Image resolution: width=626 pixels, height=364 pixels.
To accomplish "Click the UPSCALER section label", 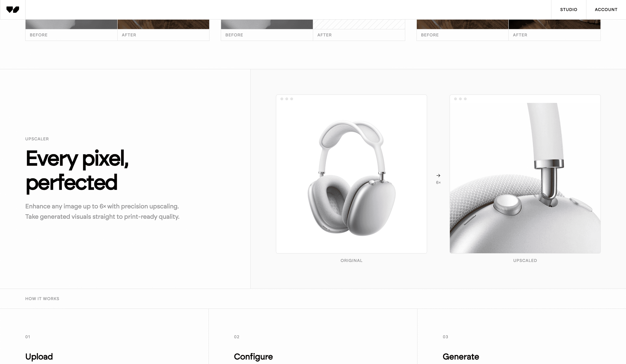I will (x=37, y=139).
